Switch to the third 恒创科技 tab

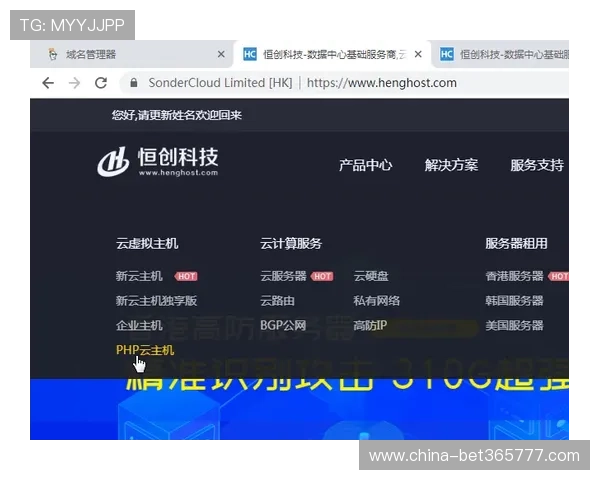(501, 54)
